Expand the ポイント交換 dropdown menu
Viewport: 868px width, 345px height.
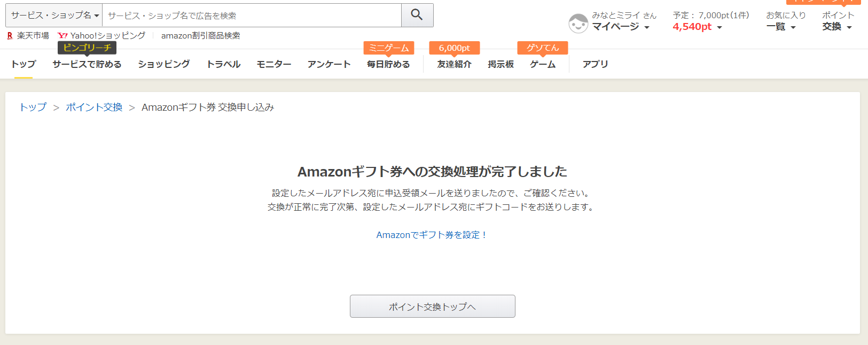(x=838, y=21)
